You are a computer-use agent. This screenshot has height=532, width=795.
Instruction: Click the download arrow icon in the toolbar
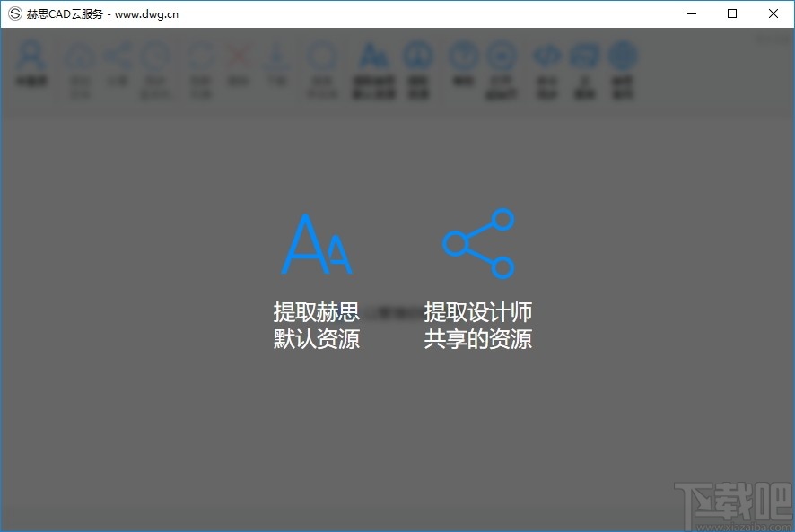(x=275, y=56)
